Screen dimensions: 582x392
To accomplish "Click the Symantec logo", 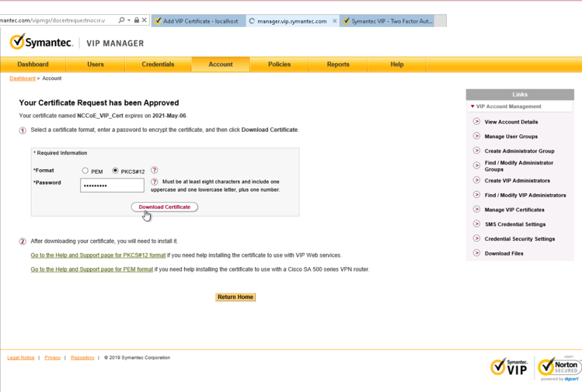I will pyautogui.click(x=41, y=42).
